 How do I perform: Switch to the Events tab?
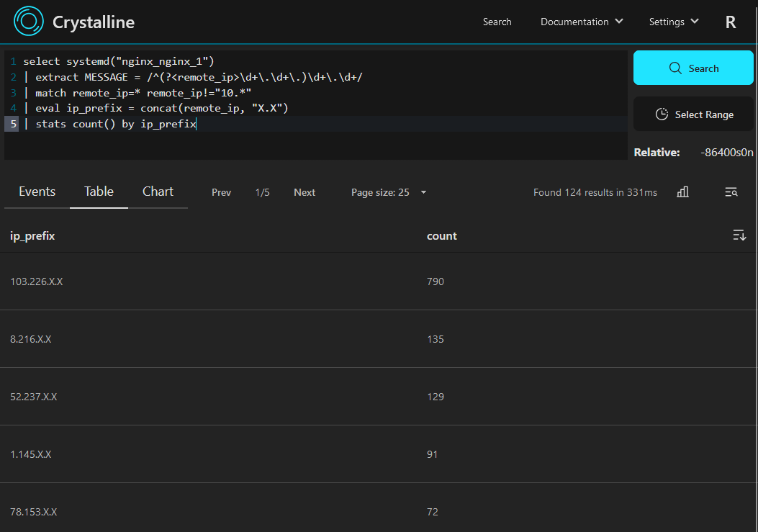click(37, 191)
